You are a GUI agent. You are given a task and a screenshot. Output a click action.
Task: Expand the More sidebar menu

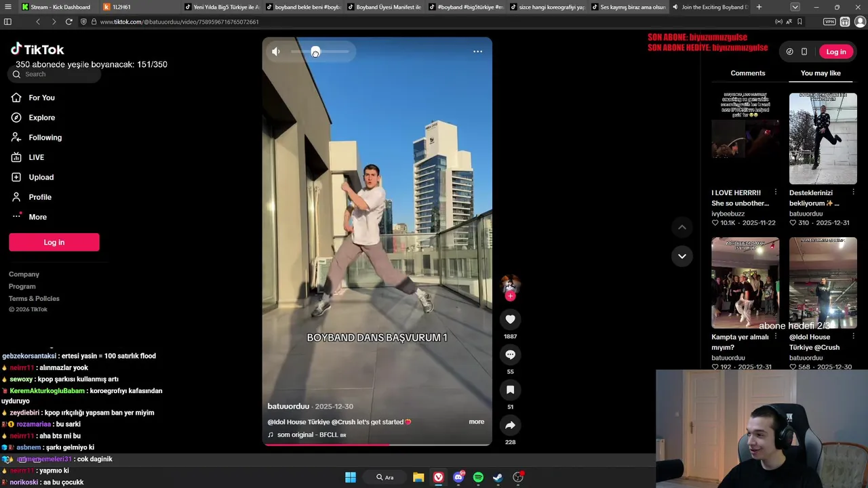coord(37,217)
